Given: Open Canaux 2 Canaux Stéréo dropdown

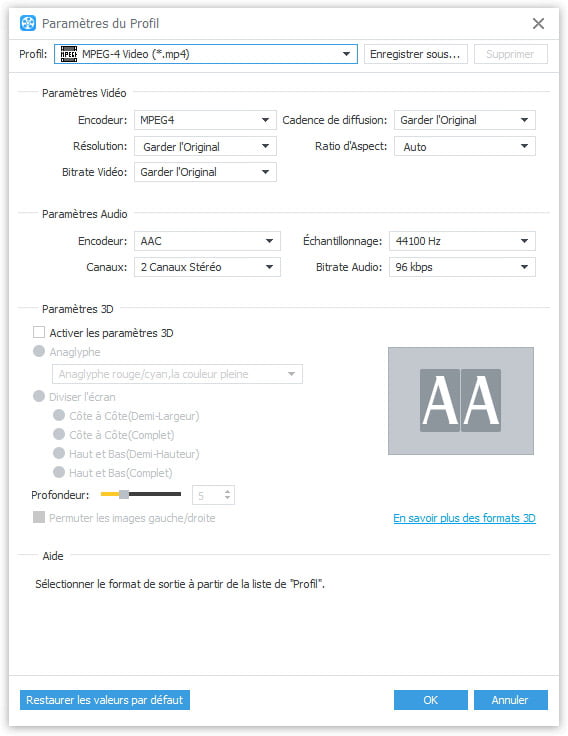Looking at the screenshot, I should pos(207,267).
